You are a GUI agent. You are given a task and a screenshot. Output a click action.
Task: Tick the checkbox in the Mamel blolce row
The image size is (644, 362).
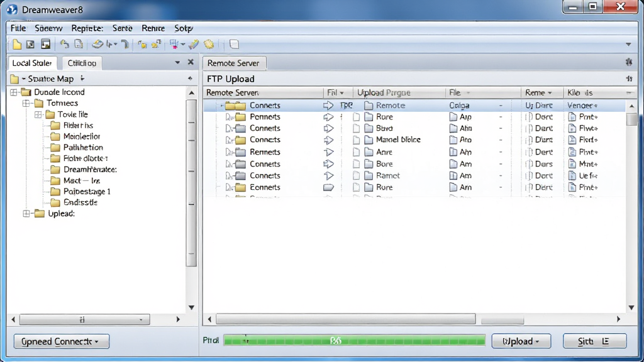356,140
